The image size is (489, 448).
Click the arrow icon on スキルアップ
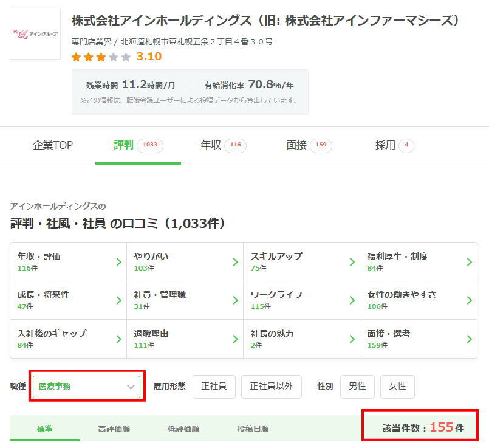(352, 262)
